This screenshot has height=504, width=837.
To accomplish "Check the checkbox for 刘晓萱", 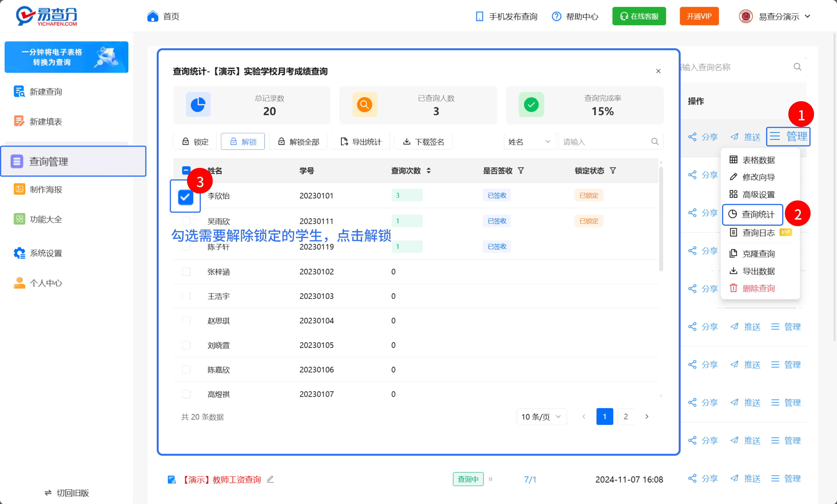I will pyautogui.click(x=186, y=345).
